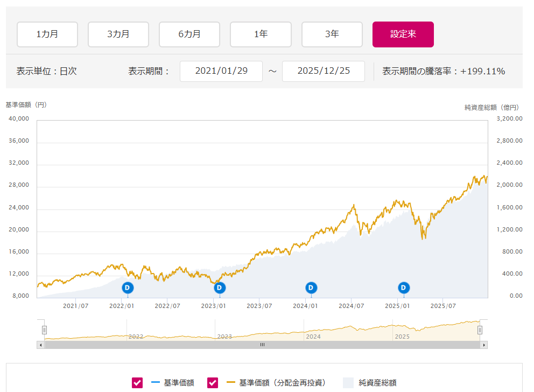Click the left handle of the range navigator
The height and width of the screenshot is (392, 534).
[45, 330]
